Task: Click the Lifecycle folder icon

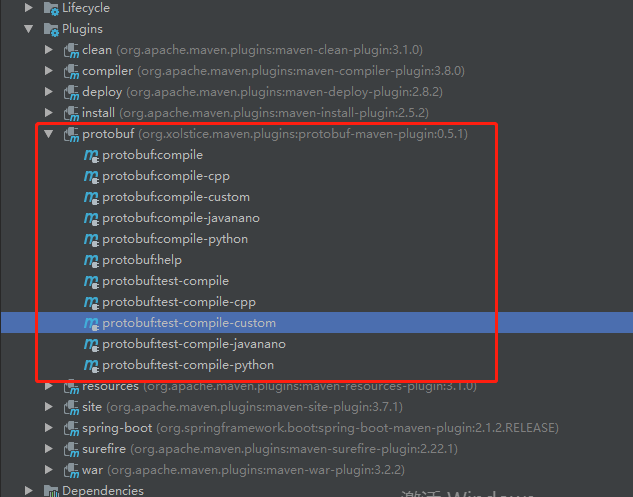Action: (51, 8)
